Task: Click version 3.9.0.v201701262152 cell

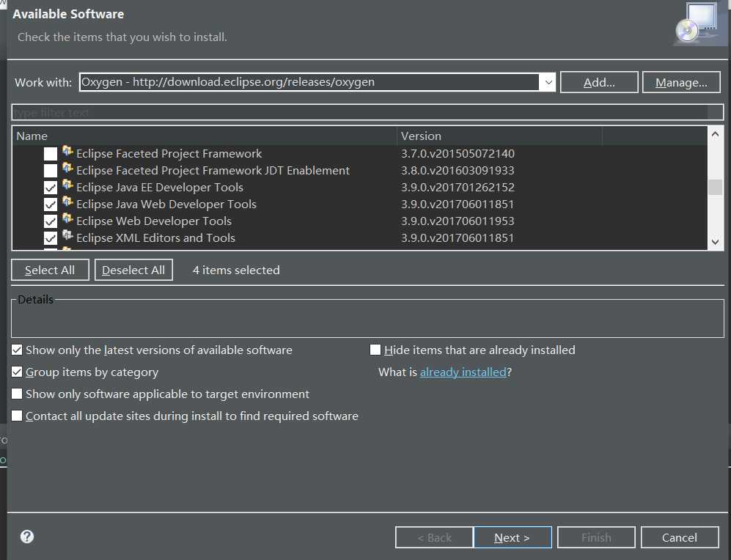Action: click(458, 188)
